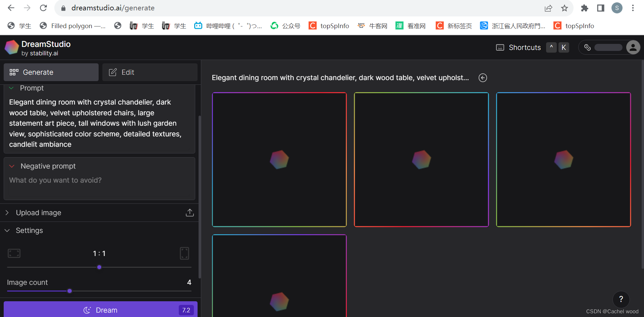Image resolution: width=644 pixels, height=317 pixels.
Task: Click the DreamStudio hexagon logo
Action: pyautogui.click(x=12, y=48)
